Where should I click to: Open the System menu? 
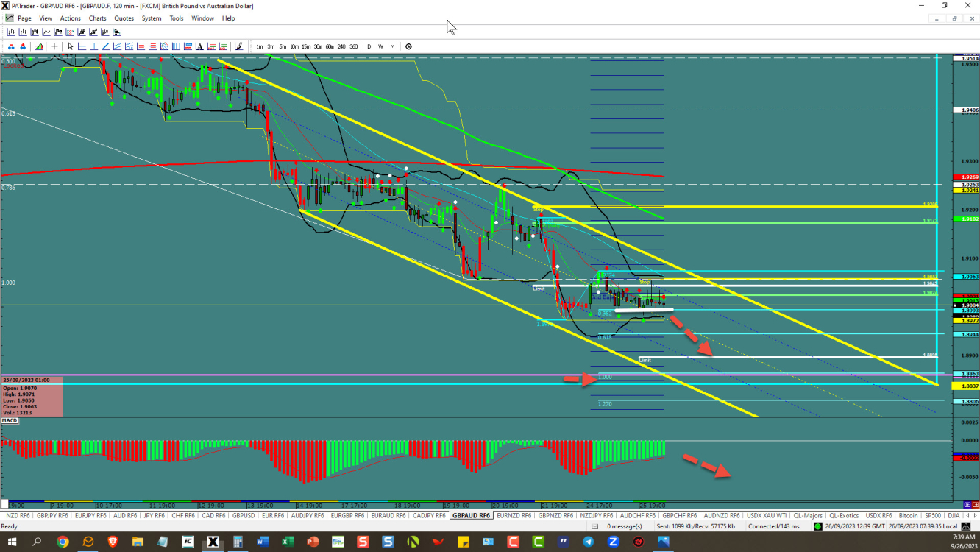[x=152, y=18]
